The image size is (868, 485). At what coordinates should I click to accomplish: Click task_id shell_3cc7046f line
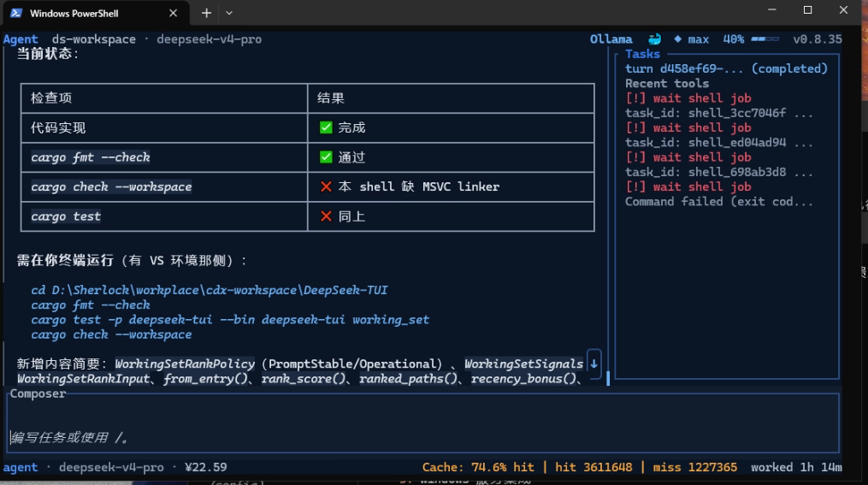(719, 113)
